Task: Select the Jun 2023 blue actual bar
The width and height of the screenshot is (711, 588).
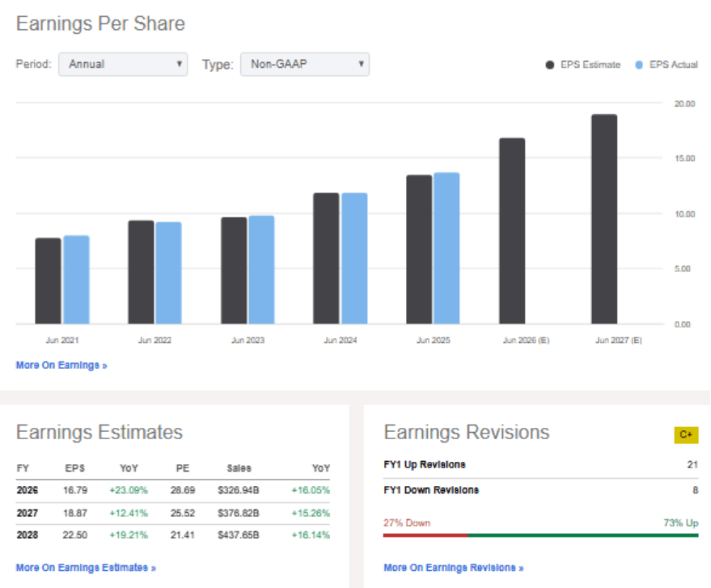Action: (261, 269)
